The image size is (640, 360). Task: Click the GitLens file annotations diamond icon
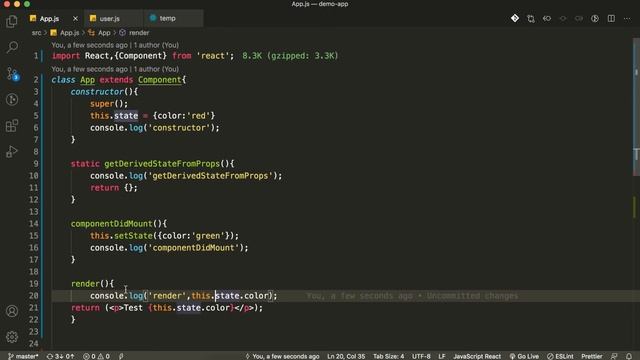click(515, 18)
